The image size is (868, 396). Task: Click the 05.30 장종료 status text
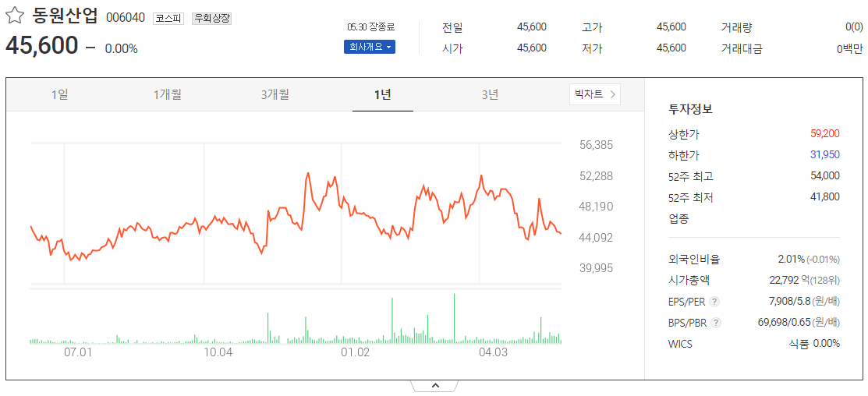pyautogui.click(x=371, y=27)
